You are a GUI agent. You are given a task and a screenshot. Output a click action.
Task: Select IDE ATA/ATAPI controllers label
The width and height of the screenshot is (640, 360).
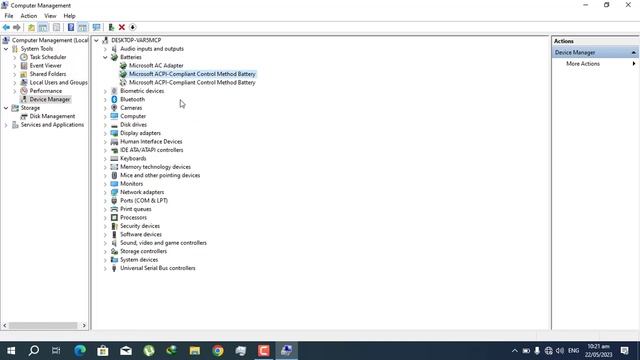point(151,150)
